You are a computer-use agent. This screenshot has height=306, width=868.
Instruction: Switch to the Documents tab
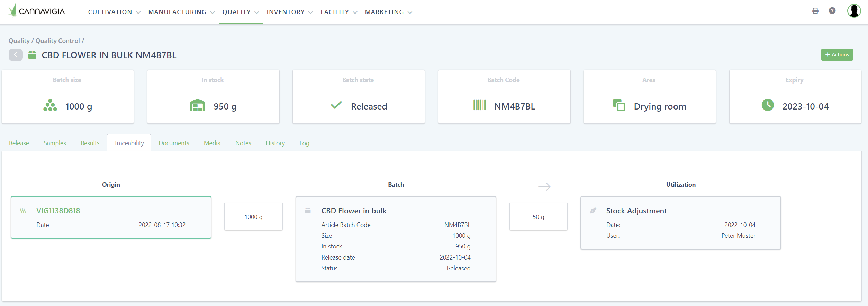[x=174, y=143]
